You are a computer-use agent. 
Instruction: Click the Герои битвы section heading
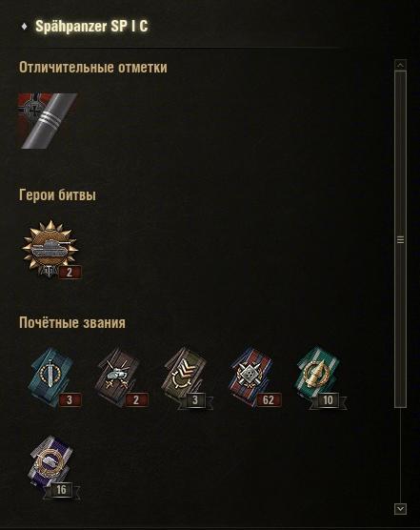click(57, 195)
